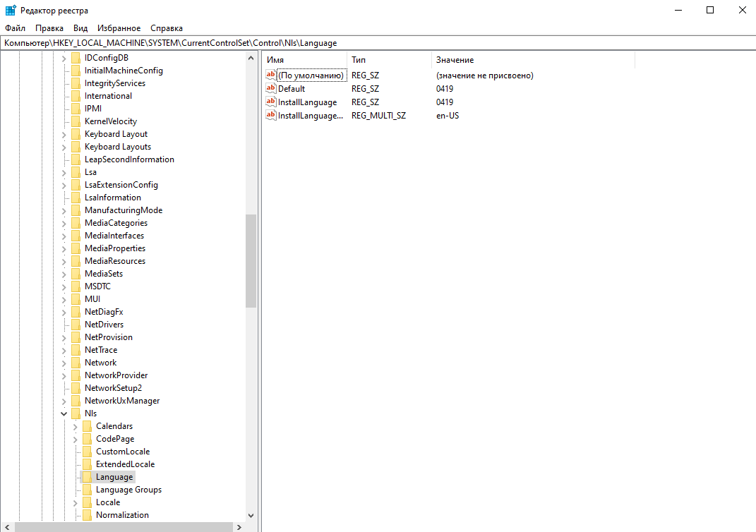Expand the NetworkProvider key

coord(64,375)
